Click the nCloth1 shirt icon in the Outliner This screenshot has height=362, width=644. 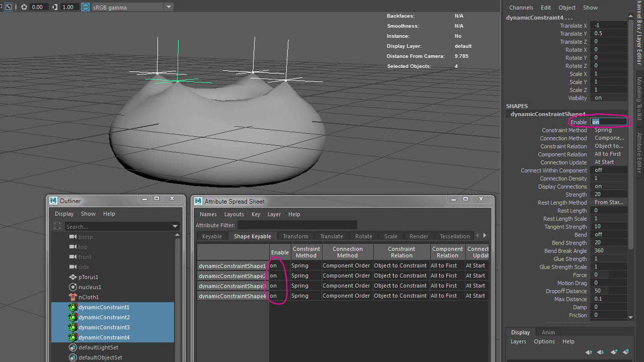(72, 297)
